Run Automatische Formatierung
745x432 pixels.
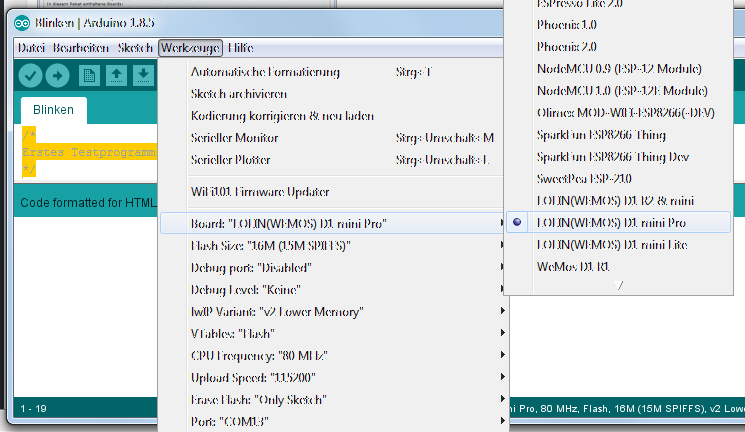(265, 72)
